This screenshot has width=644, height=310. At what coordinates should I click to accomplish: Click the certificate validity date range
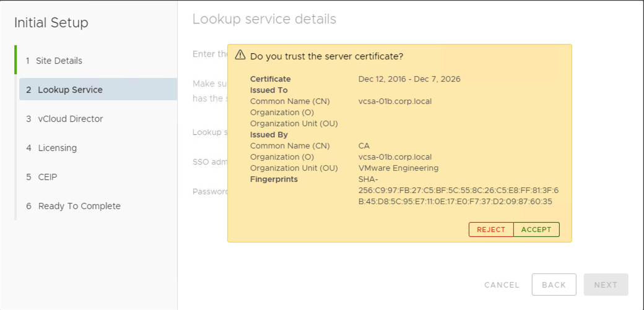pos(409,79)
